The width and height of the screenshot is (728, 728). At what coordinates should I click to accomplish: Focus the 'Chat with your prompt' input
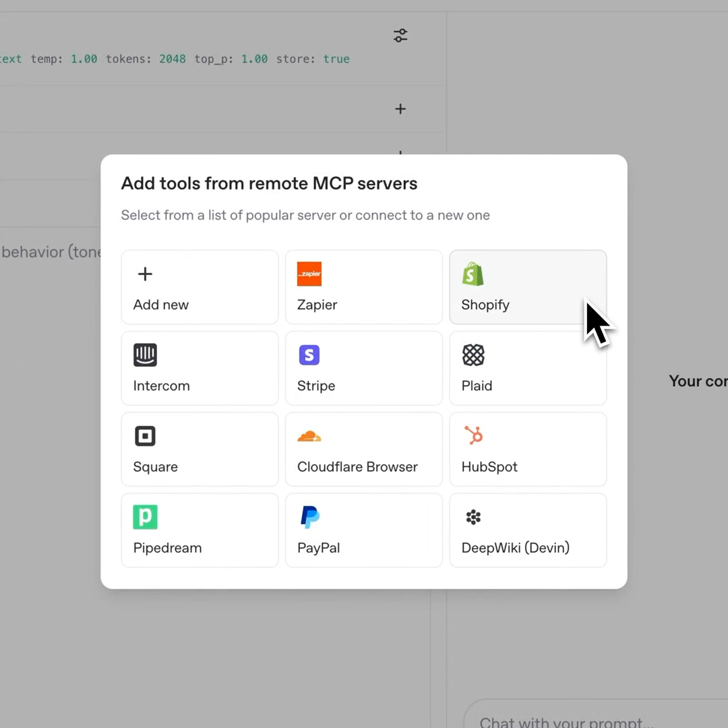click(x=596, y=715)
